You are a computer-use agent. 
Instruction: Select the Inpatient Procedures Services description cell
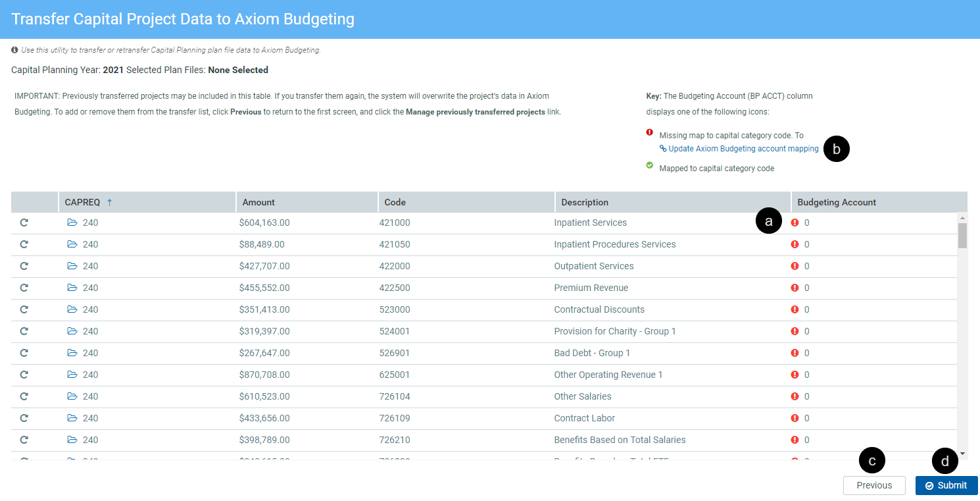[x=615, y=244]
